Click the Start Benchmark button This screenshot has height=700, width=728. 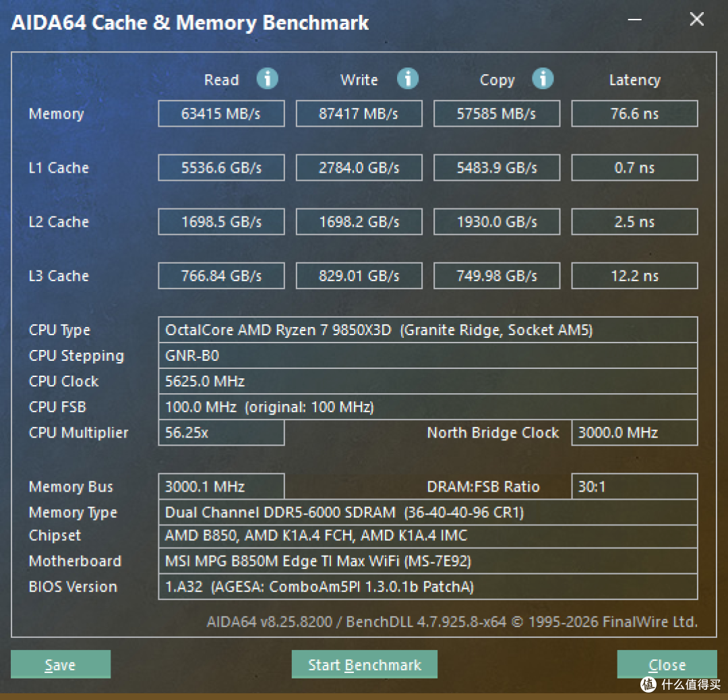coord(365,664)
